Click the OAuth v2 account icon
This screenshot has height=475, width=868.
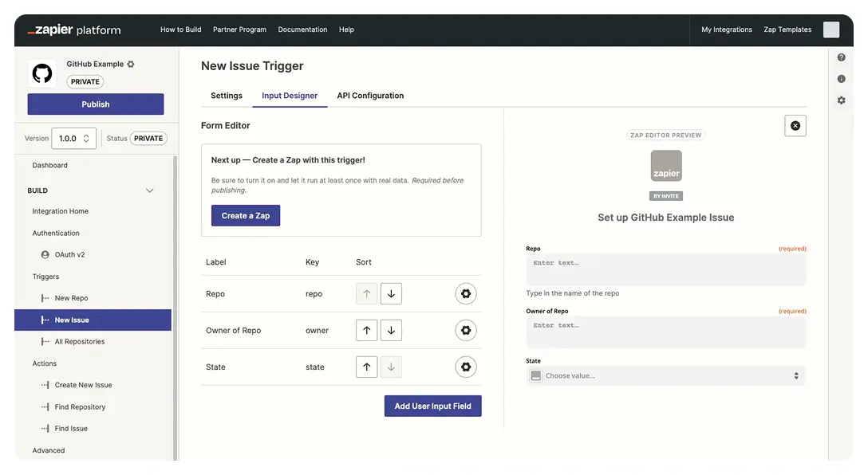[x=45, y=255]
